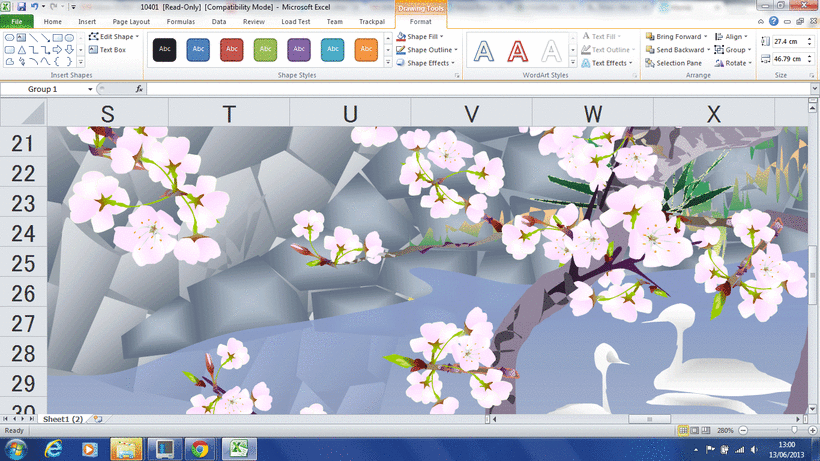The height and width of the screenshot is (461, 820).
Task: Click the Insert Worksheet tab icon
Action: click(96, 419)
